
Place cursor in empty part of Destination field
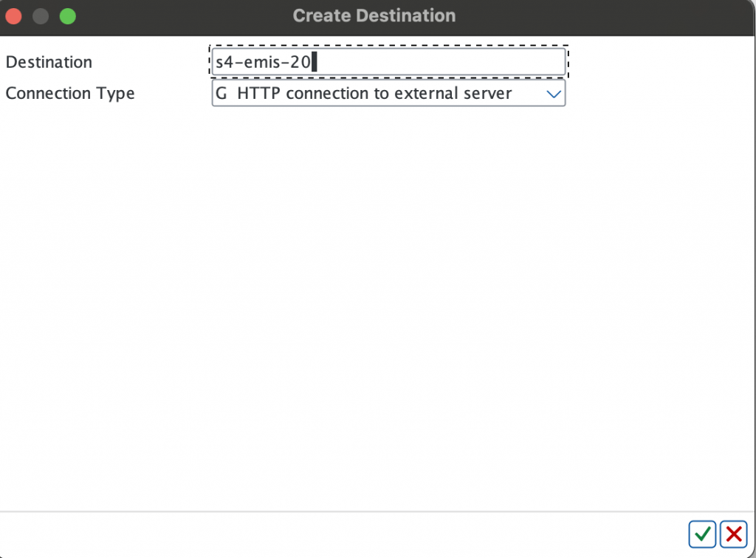(x=439, y=62)
